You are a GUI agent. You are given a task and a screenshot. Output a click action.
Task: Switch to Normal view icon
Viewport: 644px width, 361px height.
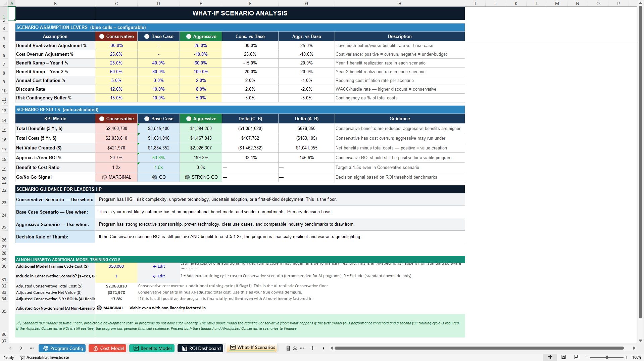click(550, 357)
